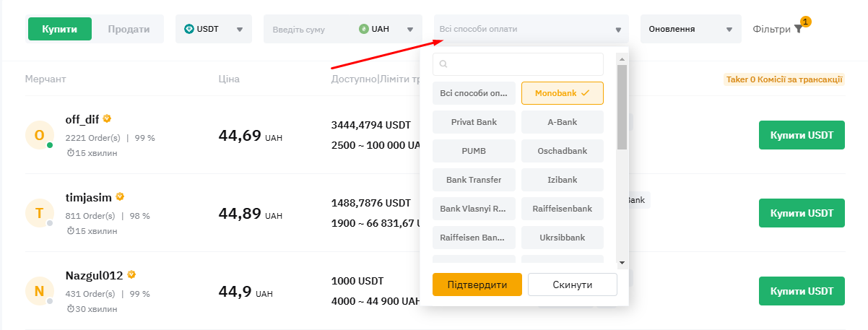Click the Підтвердити confirm button
Viewport: 868px width, 330px height.
pos(477,285)
